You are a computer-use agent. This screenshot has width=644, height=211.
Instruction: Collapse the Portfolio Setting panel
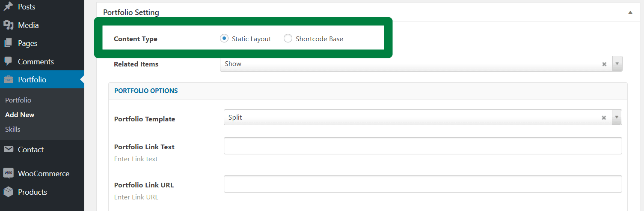[x=630, y=12]
